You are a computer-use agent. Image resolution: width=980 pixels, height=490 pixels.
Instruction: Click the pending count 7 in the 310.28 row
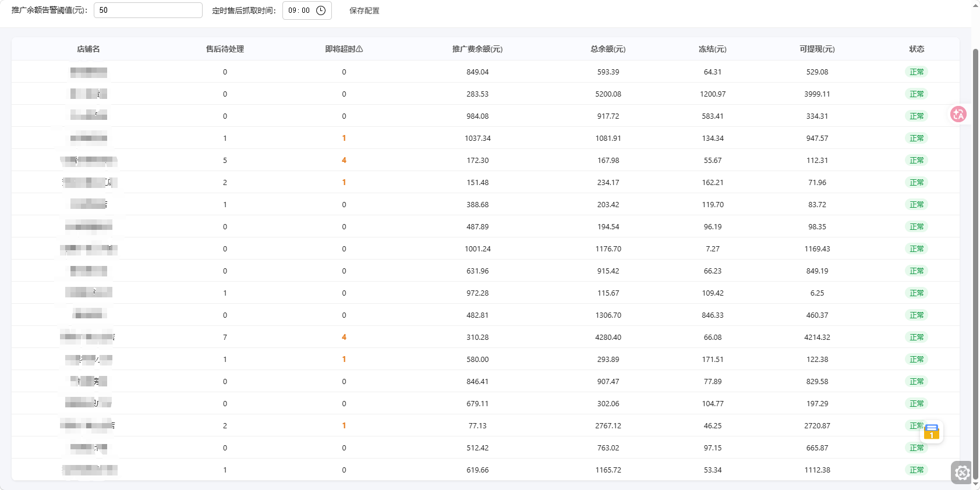(x=225, y=338)
